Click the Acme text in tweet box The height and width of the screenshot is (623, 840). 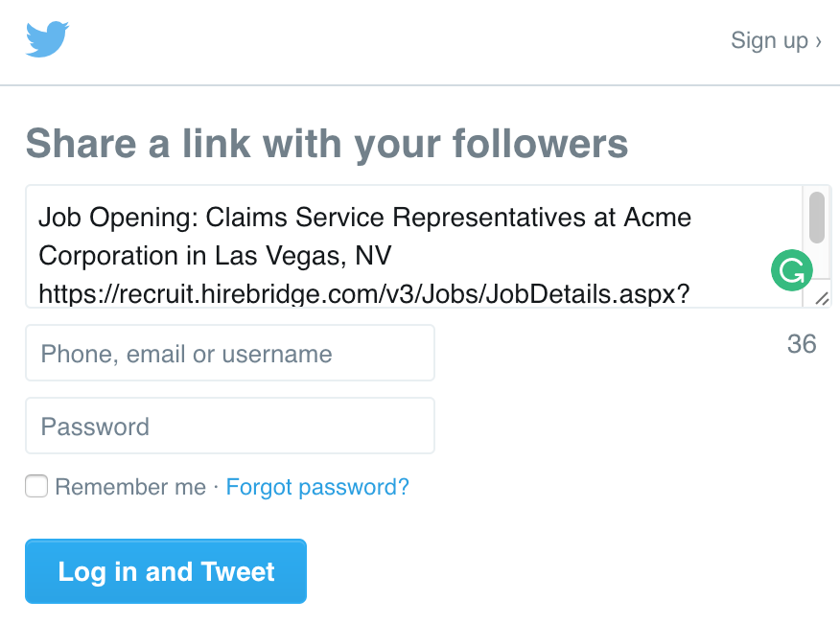pyautogui.click(x=658, y=218)
